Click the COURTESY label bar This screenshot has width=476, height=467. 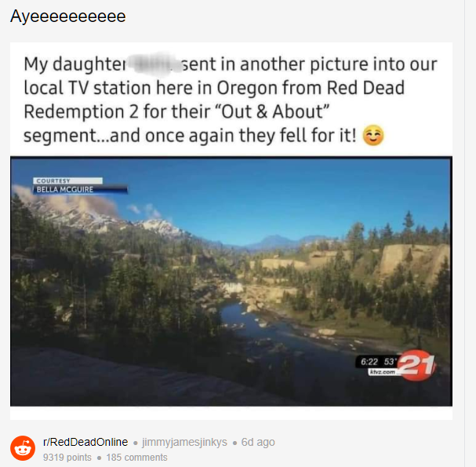67,181
